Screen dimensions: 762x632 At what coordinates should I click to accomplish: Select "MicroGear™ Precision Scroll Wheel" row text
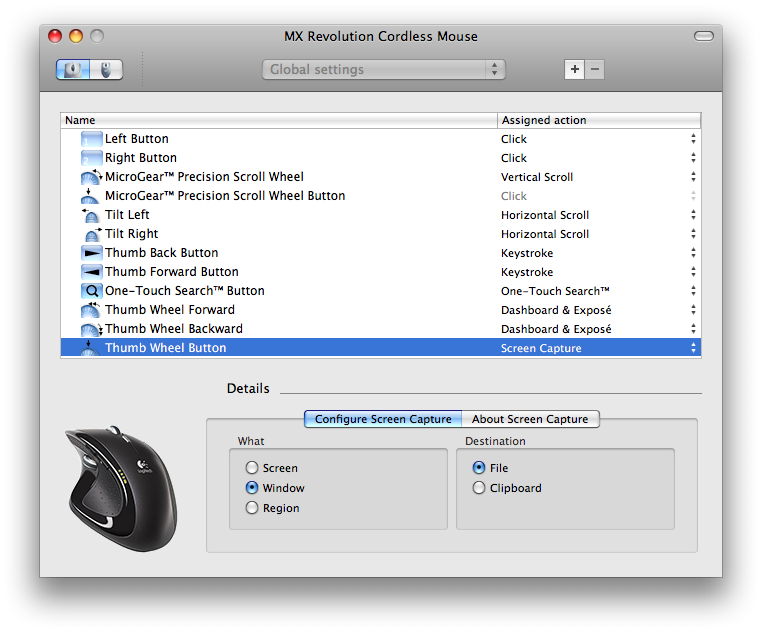click(x=204, y=177)
